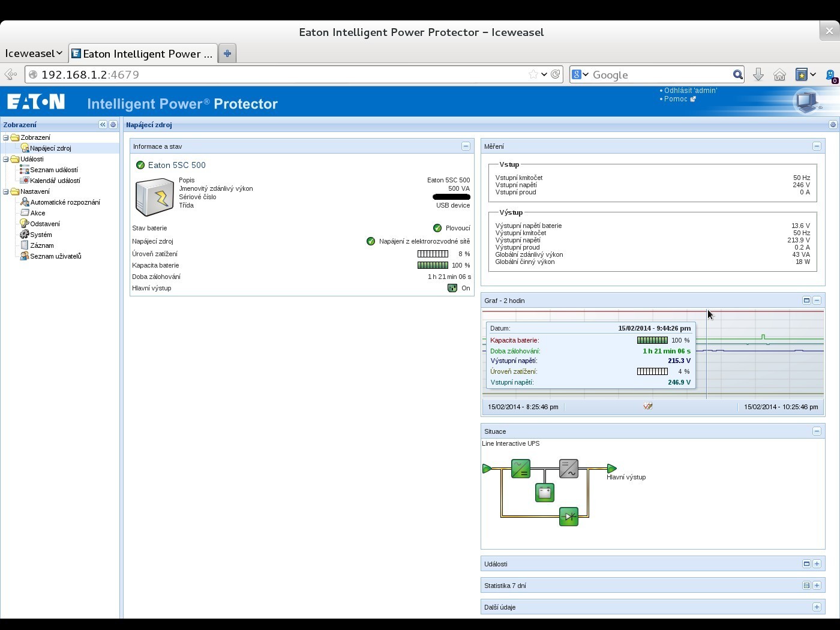The width and height of the screenshot is (840, 630).
Task: Click Odhlásit 'admin' logout link
Action: tap(691, 91)
